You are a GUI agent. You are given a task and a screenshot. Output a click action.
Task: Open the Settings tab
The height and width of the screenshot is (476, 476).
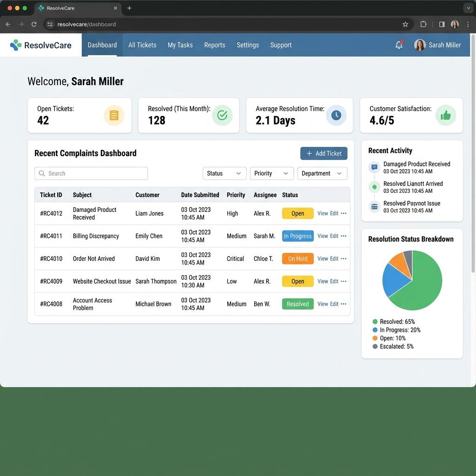248,45
